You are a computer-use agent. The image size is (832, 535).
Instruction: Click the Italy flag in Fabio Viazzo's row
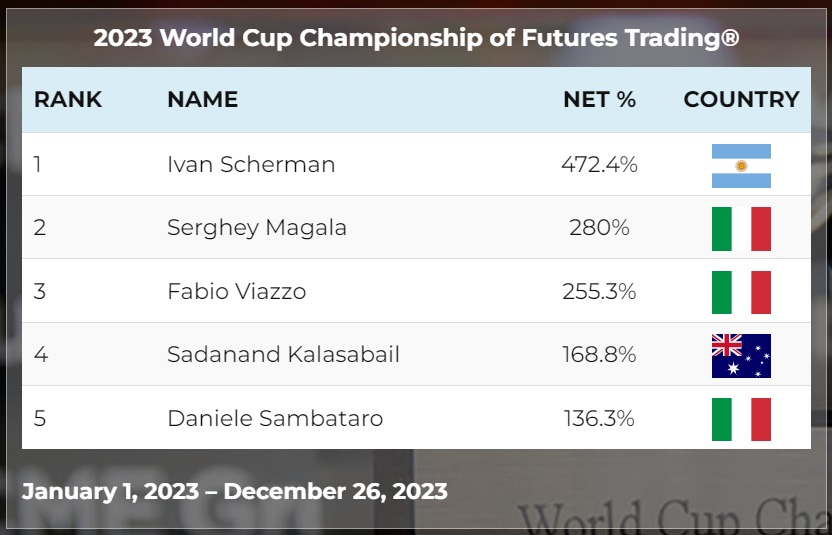tap(741, 292)
